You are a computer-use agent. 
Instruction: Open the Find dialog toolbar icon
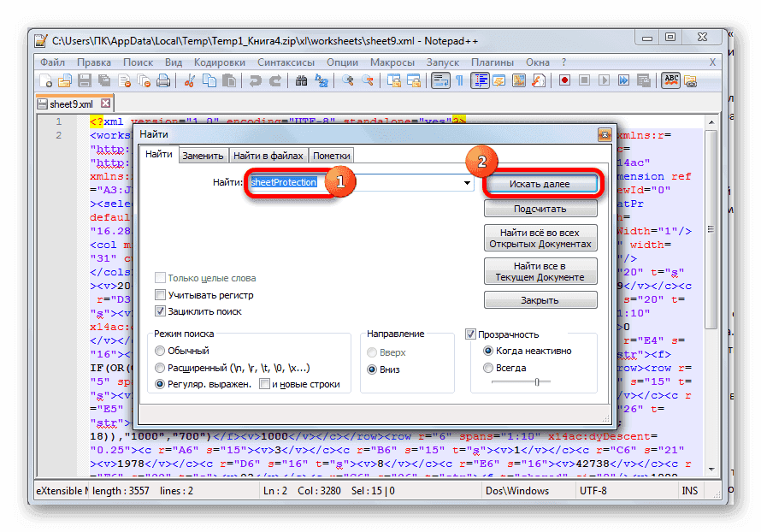[302, 80]
